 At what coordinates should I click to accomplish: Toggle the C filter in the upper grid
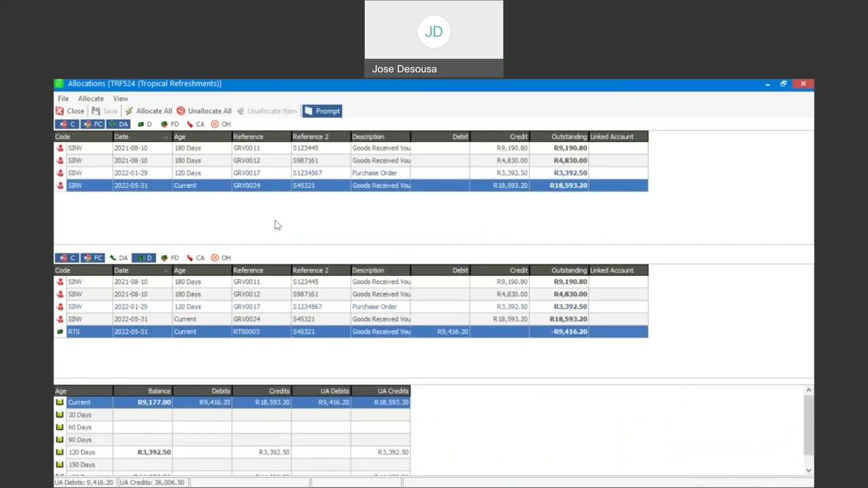point(66,124)
